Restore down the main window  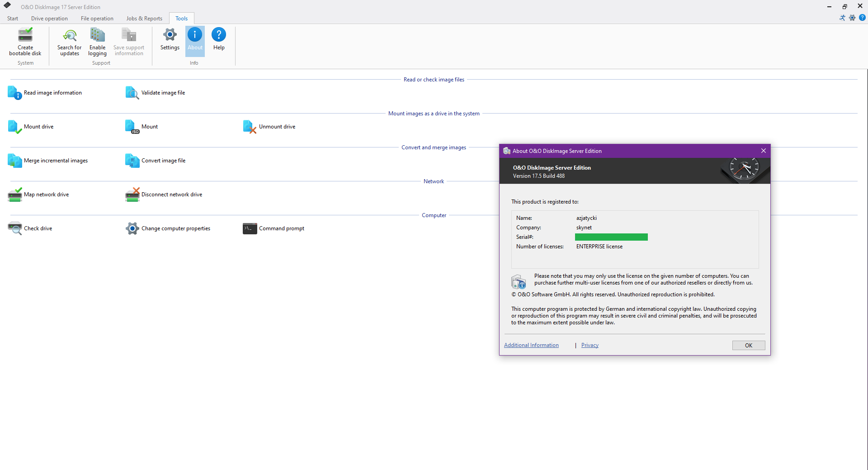(x=844, y=6)
